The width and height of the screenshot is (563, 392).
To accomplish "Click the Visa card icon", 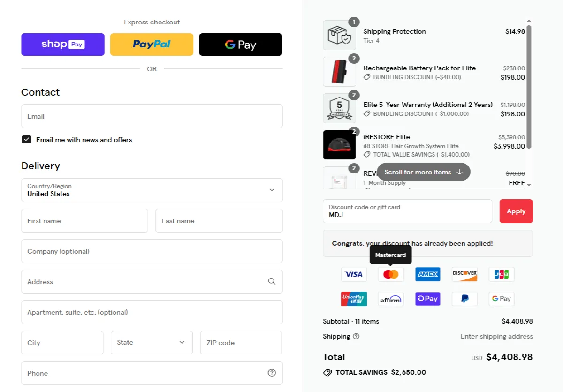I will coord(354,274).
